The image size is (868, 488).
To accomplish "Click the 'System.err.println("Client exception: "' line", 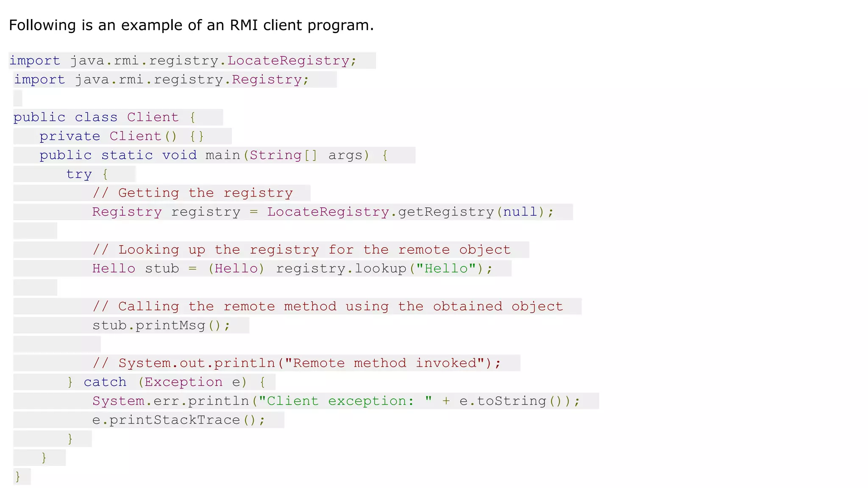I will (x=337, y=401).
